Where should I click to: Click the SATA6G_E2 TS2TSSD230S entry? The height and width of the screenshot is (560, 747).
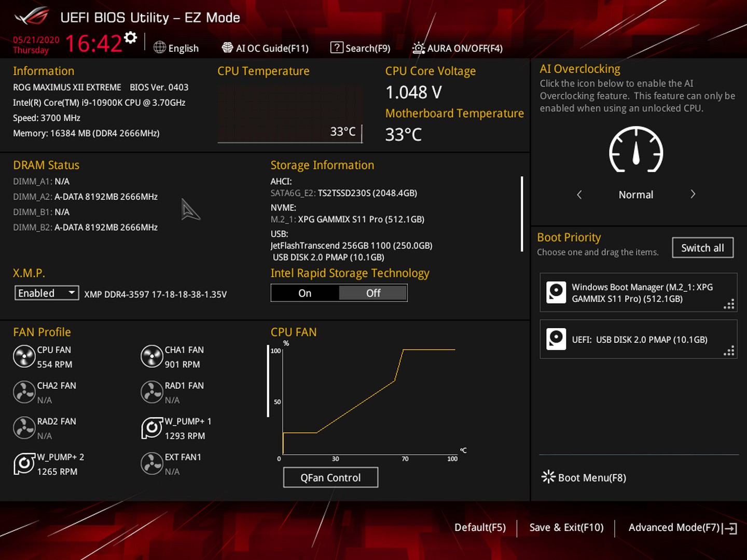pyautogui.click(x=343, y=193)
